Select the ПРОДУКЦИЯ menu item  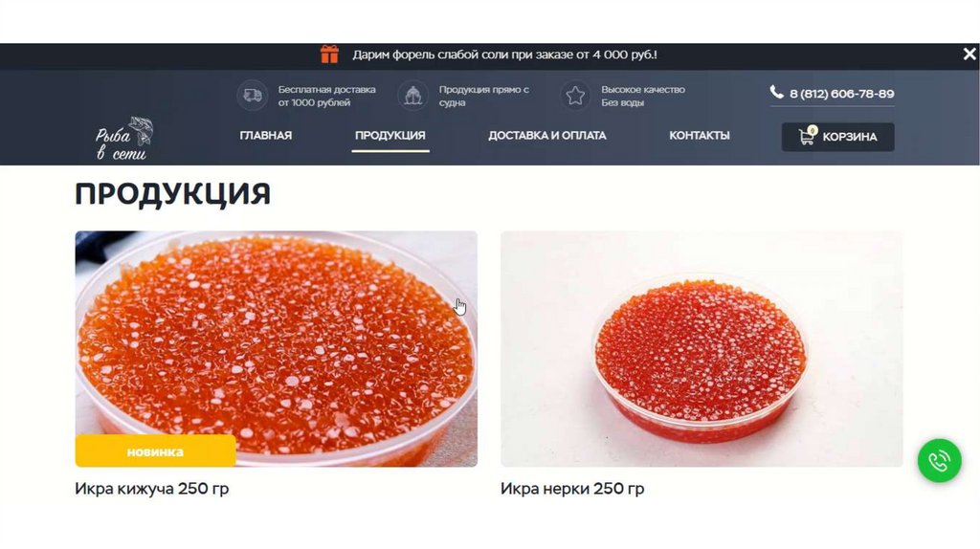[x=390, y=136]
